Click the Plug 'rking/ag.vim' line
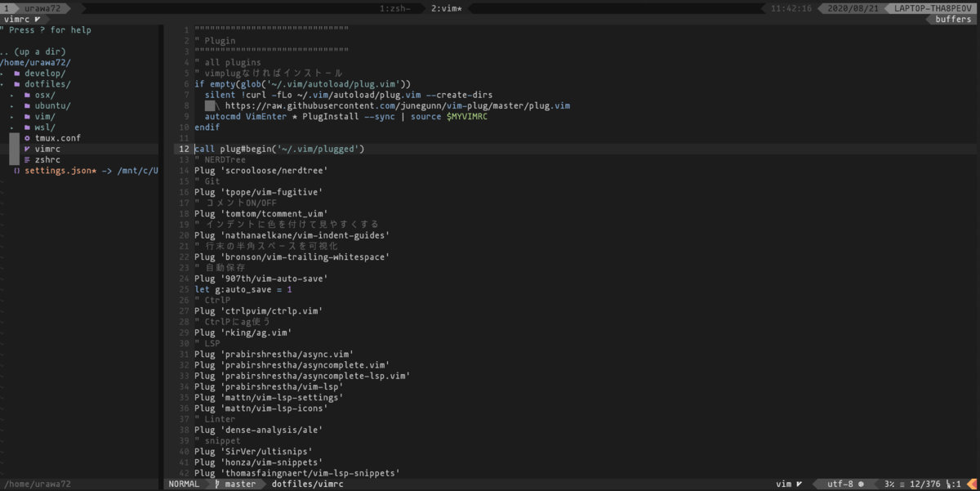The height and width of the screenshot is (491, 980). point(243,333)
